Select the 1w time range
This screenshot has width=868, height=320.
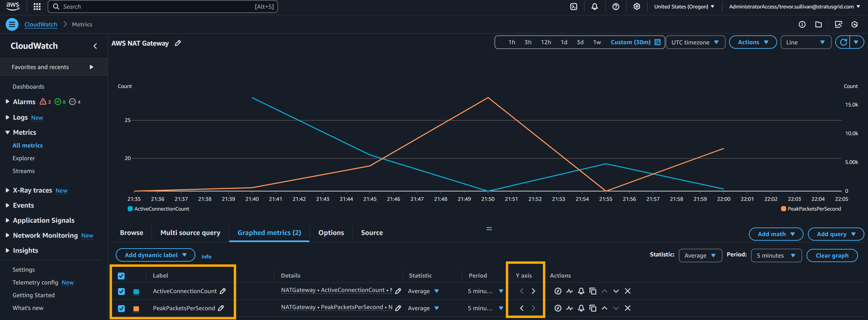pyautogui.click(x=597, y=42)
